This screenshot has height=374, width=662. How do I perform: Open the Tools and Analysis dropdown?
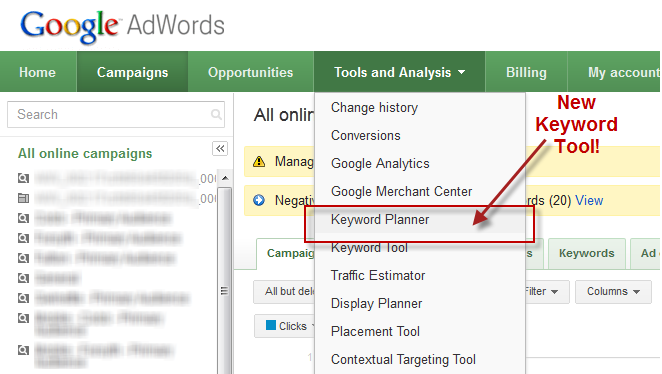pos(399,72)
